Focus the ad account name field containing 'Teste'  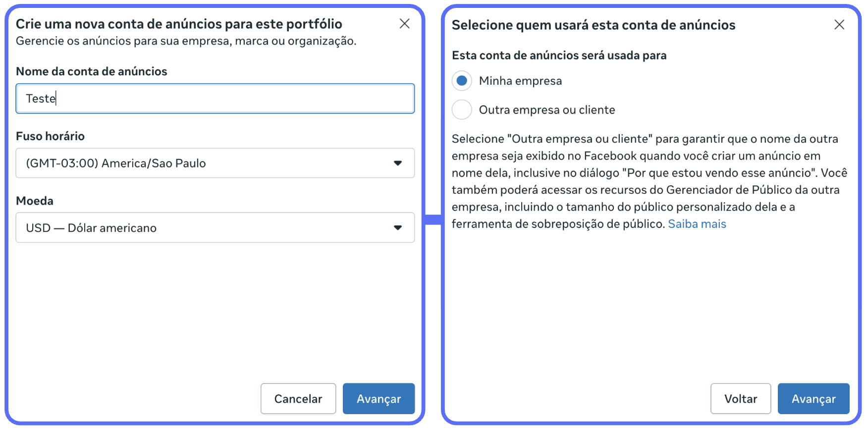(215, 99)
